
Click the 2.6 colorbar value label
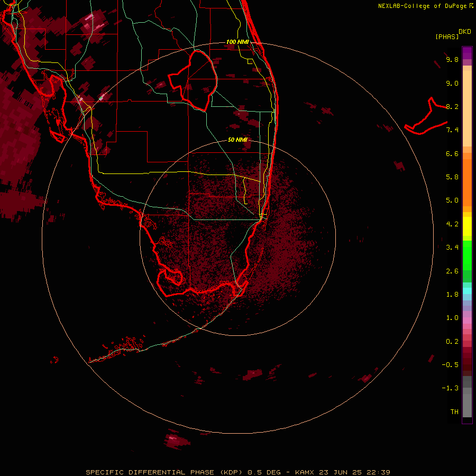[452, 271]
